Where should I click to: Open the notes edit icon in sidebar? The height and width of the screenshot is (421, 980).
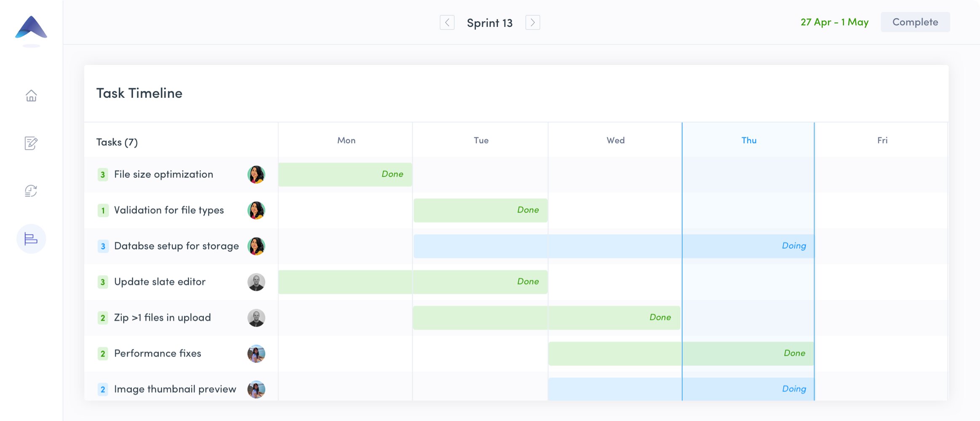31,143
